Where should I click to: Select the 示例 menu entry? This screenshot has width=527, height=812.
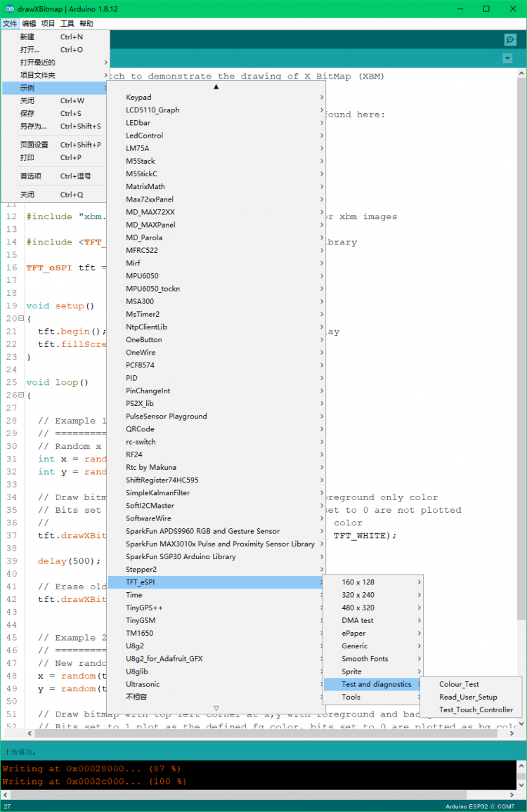point(56,88)
